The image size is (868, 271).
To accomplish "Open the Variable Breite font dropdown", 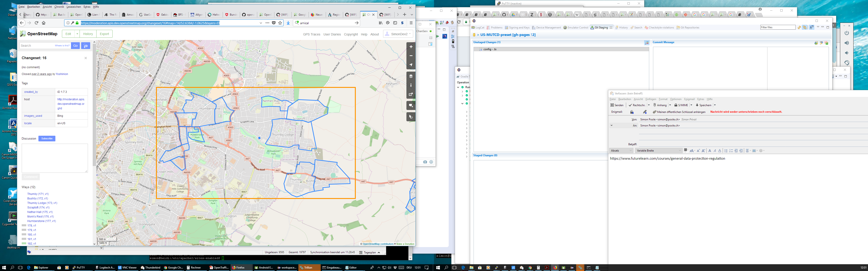I will point(658,151).
